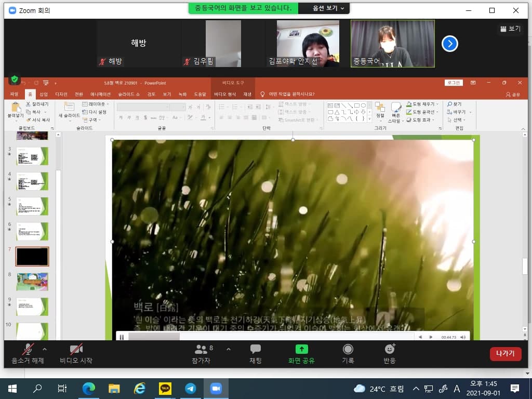Click 찾기 find in editing group
This screenshot has height=399, width=532.
[x=454, y=104]
